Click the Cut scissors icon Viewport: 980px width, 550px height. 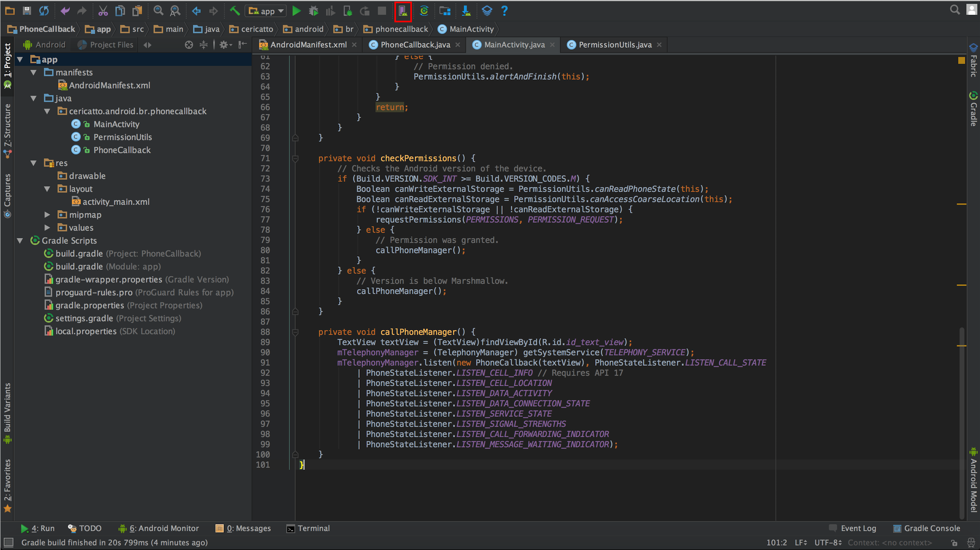coord(103,11)
